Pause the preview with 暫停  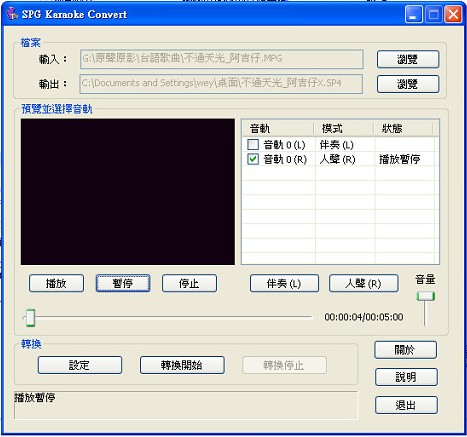coord(123,283)
